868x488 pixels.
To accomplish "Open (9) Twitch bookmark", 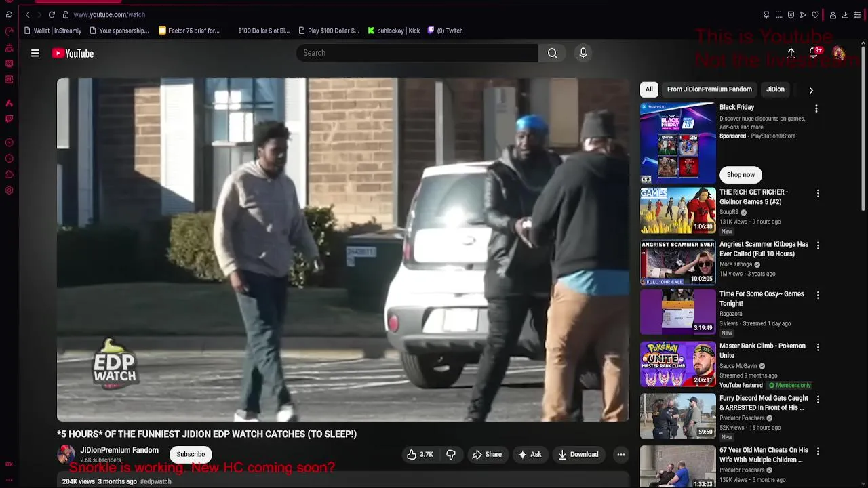I will click(445, 30).
